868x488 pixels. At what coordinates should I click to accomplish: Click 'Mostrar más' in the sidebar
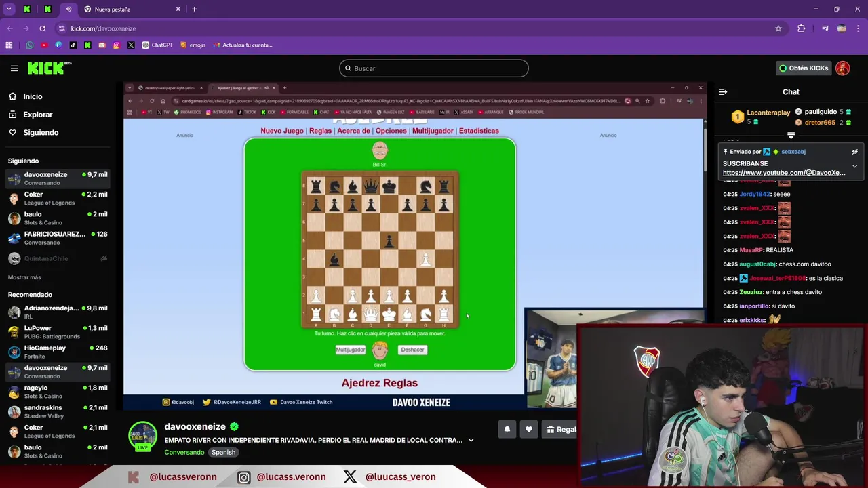pyautogui.click(x=24, y=277)
